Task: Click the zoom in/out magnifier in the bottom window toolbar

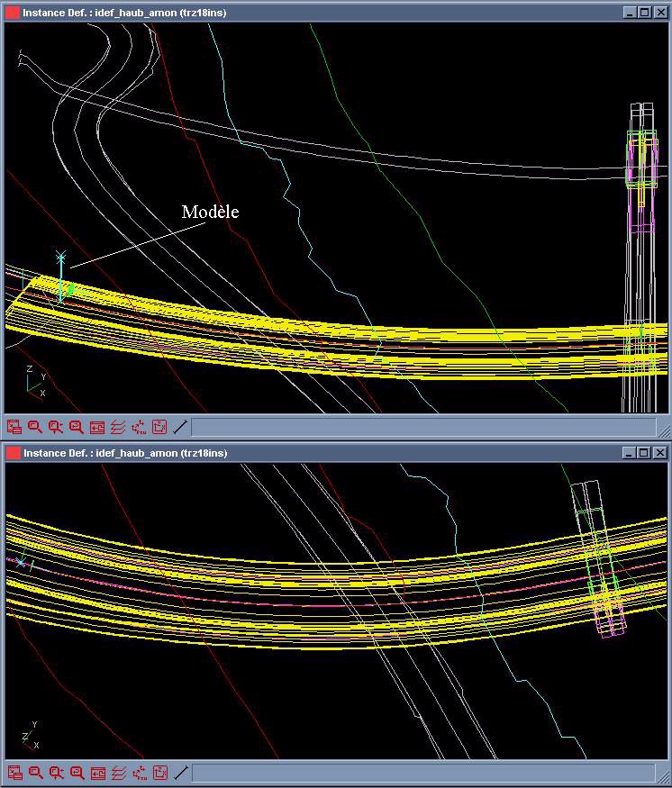Action: (x=56, y=773)
